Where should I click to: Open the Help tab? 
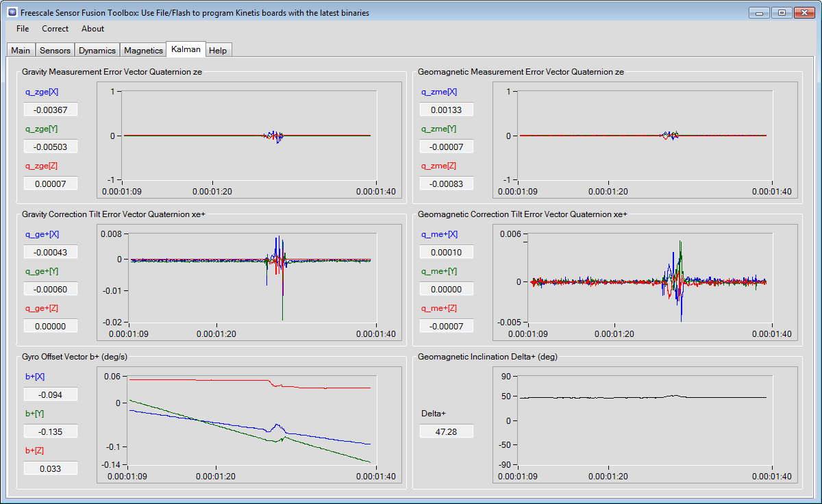(x=218, y=50)
